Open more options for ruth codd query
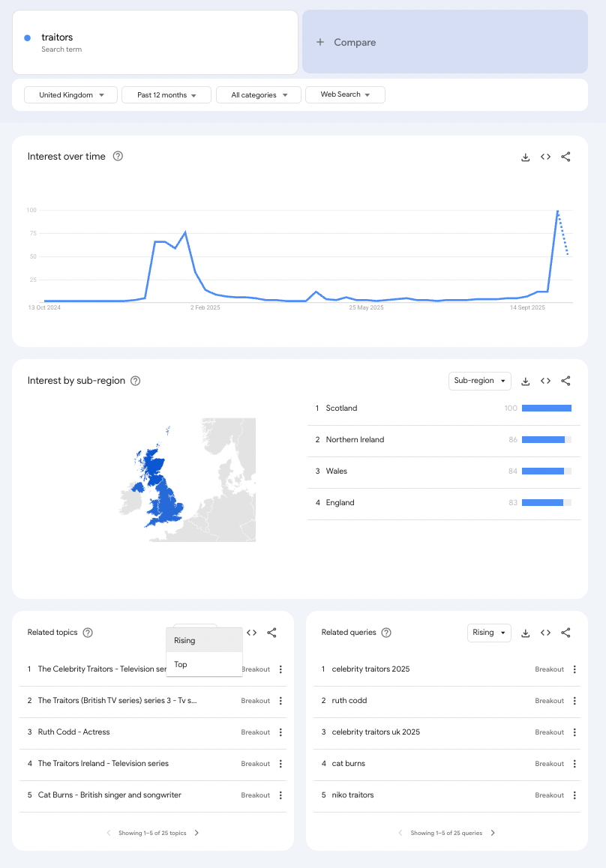606x868 pixels. pos(574,701)
